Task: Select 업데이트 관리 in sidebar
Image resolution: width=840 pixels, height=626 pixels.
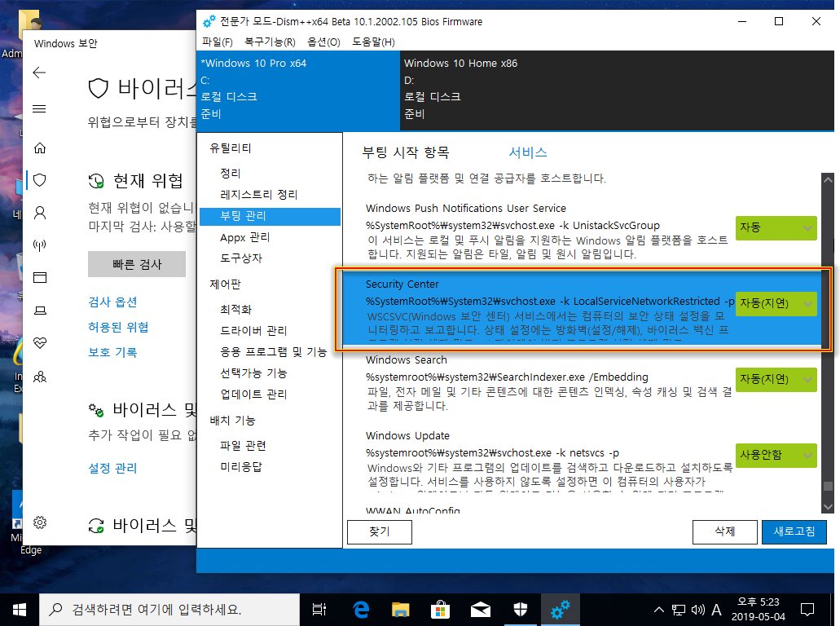Action: tap(253, 394)
